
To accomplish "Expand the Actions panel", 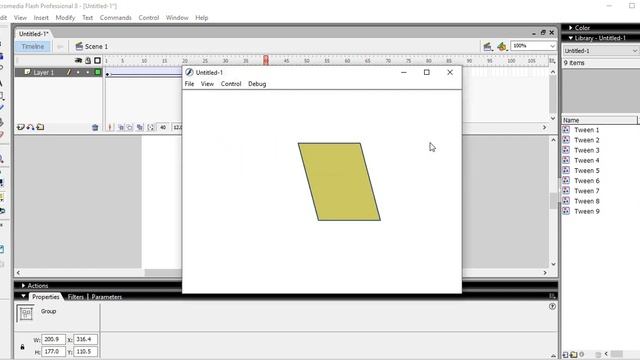I will pyautogui.click(x=23, y=286).
